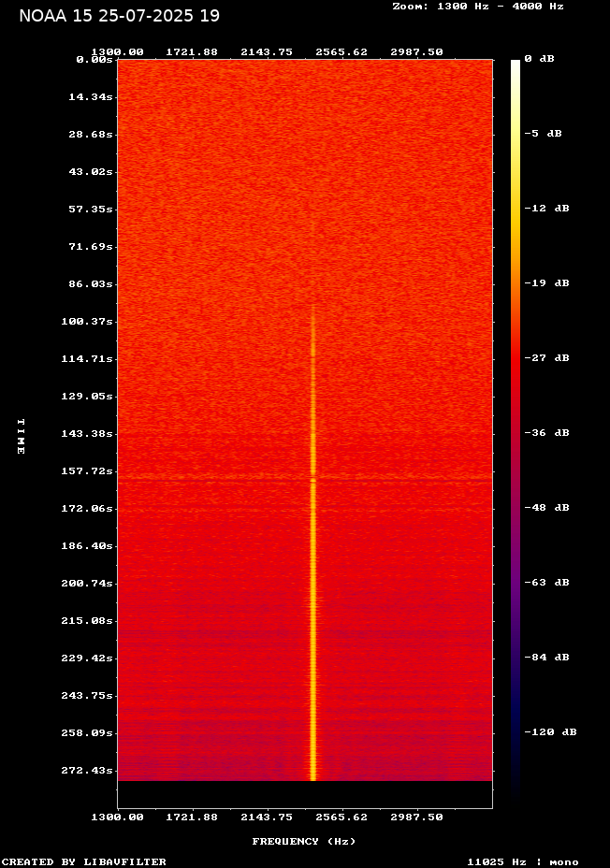The image size is (610, 868).
Task: Click the title 'NOAA 15 25-07-2025 19'
Action: 119,16
